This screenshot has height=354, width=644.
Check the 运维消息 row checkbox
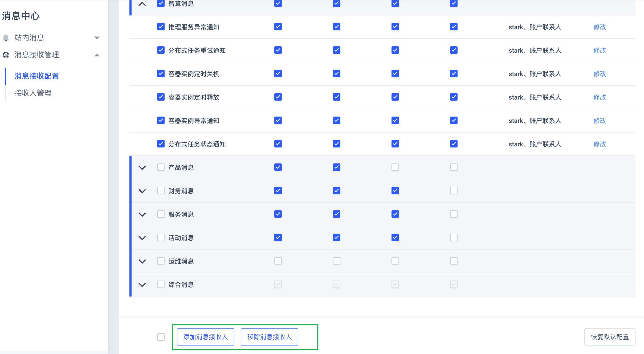pos(161,261)
